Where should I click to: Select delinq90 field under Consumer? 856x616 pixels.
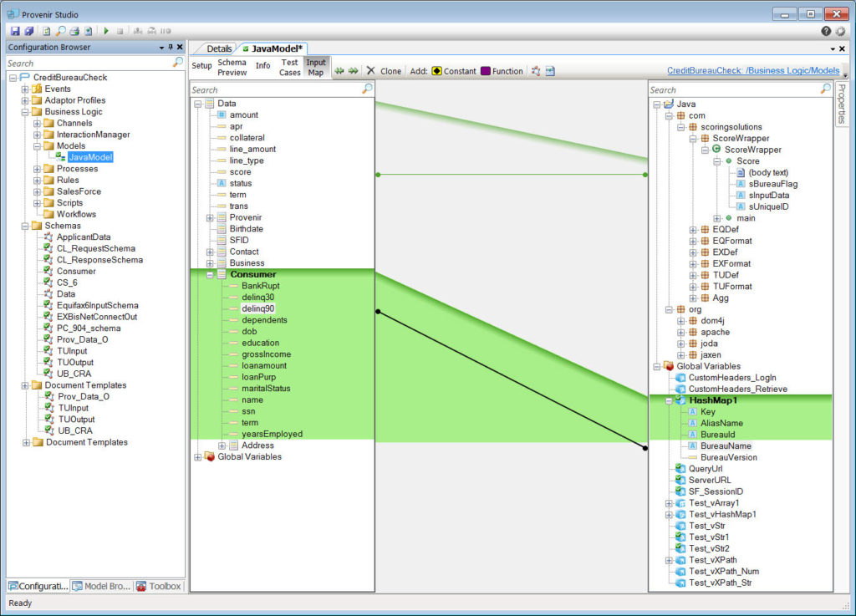pyautogui.click(x=257, y=308)
